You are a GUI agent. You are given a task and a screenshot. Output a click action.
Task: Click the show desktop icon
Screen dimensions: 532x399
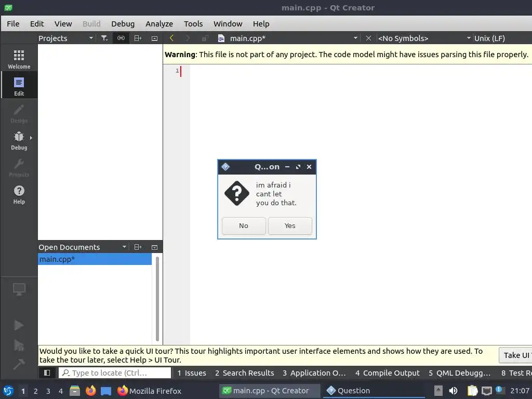[x=106, y=391]
